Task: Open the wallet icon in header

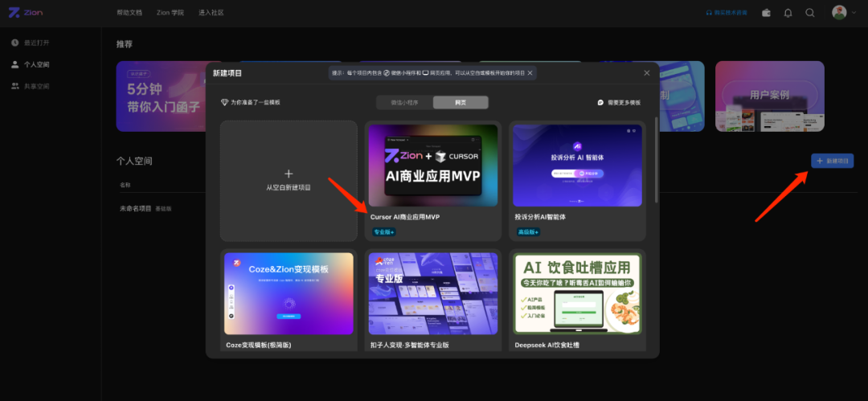Action: 766,13
